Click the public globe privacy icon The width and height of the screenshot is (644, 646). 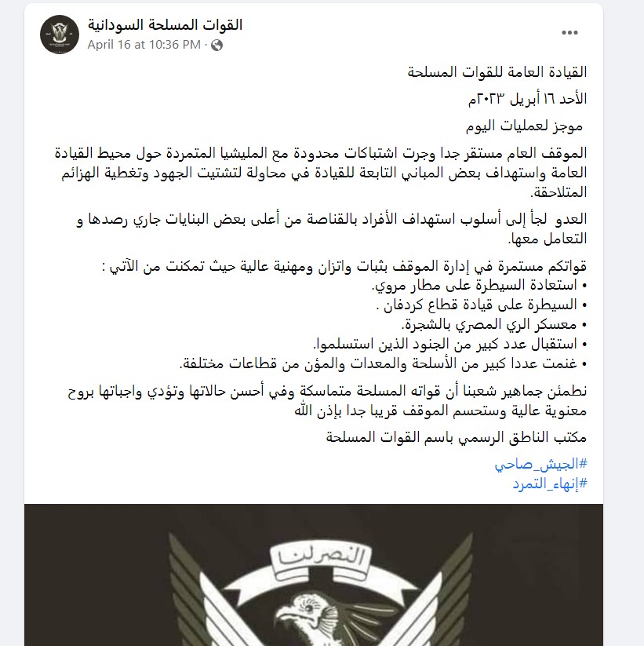[x=216, y=45]
